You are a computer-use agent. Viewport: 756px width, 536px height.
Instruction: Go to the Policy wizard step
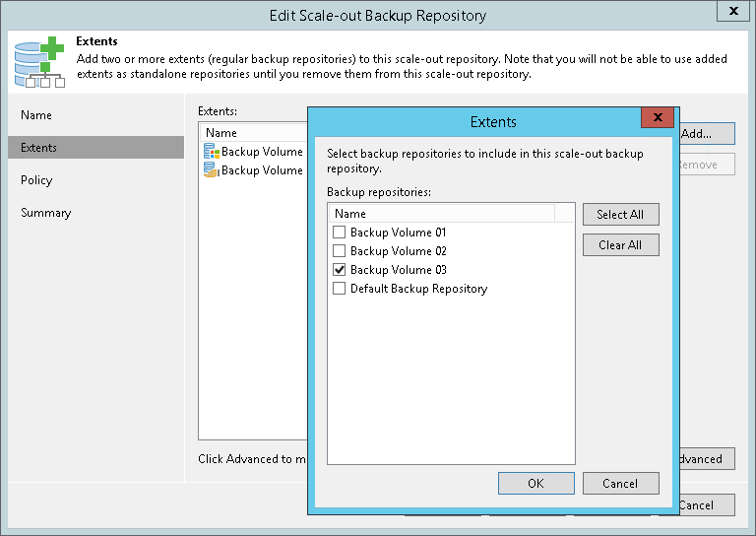[x=36, y=180]
